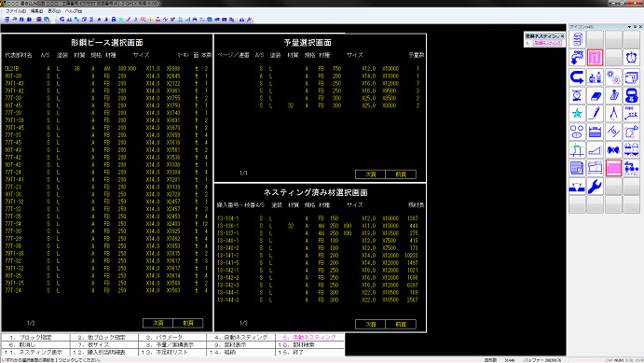Select command 3. パラメータ
This screenshot has height=363, width=644.
[172, 337]
